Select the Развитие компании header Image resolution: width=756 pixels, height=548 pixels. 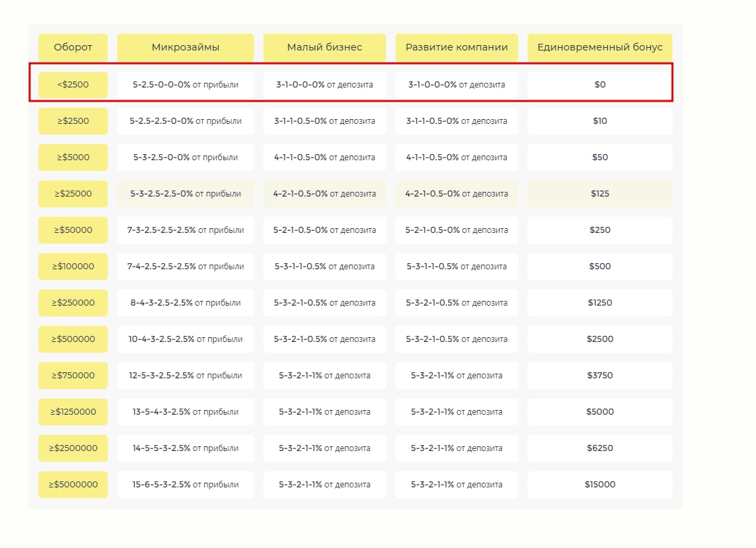pyautogui.click(x=456, y=48)
